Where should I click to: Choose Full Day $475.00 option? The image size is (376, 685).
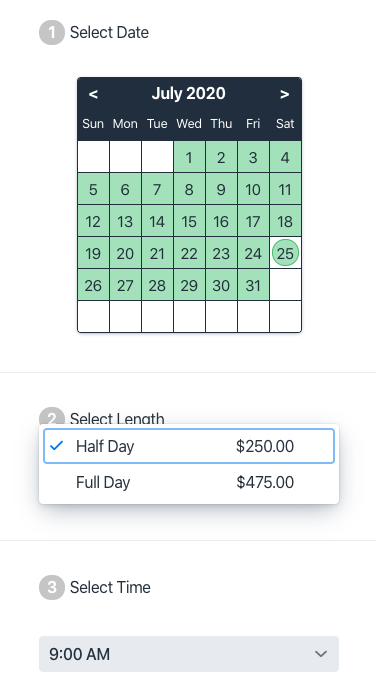click(189, 482)
